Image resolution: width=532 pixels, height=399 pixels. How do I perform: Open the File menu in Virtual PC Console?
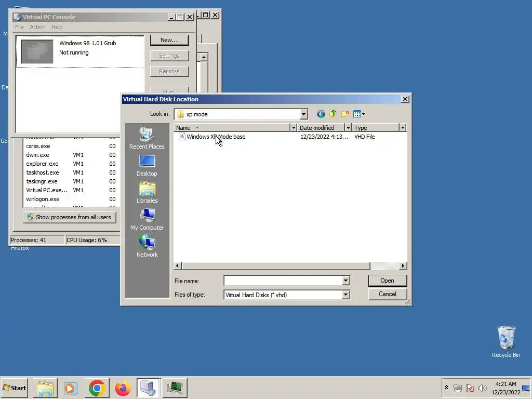point(19,27)
